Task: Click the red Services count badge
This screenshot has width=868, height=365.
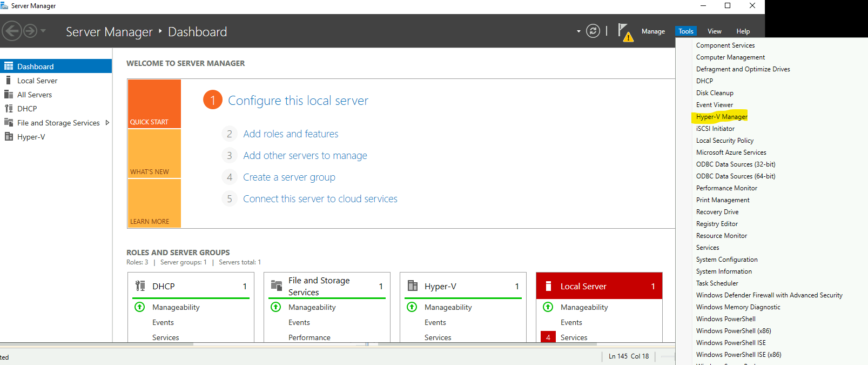Action: 548,337
